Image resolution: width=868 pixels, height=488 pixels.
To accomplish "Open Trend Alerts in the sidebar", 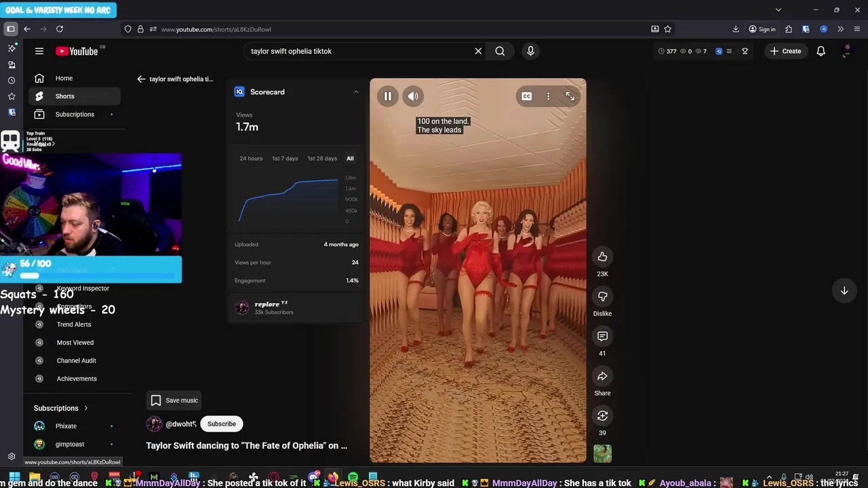I will pos(74,324).
